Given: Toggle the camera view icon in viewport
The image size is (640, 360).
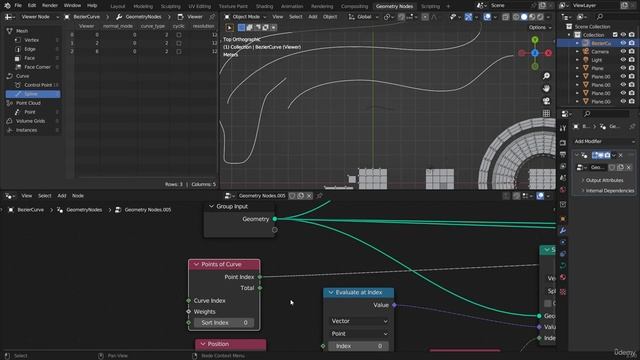Looking at the screenshot, I should [x=546, y=101].
